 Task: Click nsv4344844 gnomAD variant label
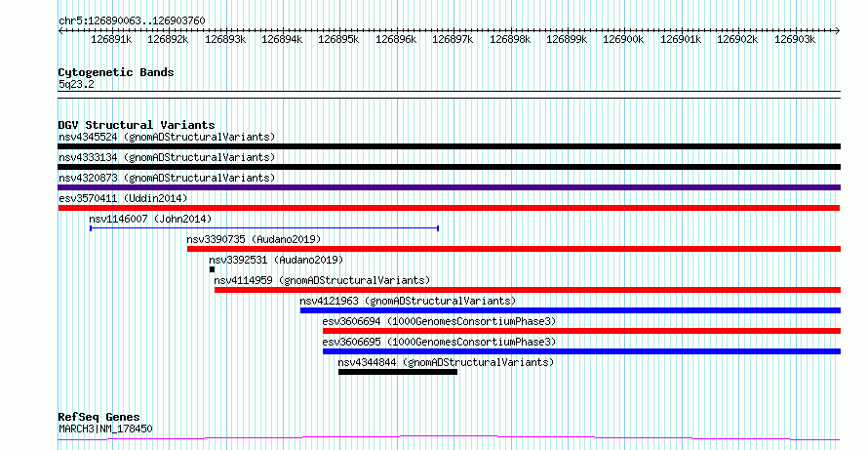coord(446,362)
